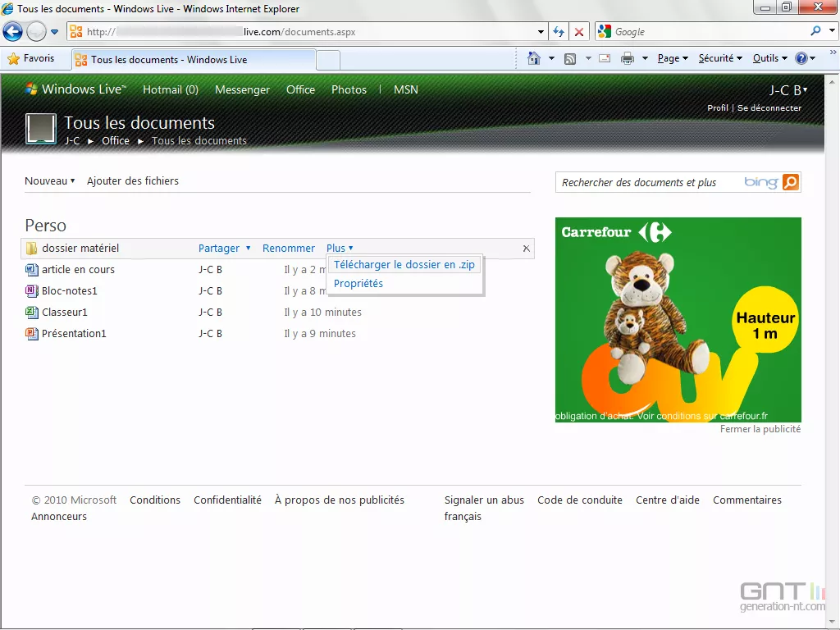
Task: Open the Classeur1 workbook
Action: pyautogui.click(x=64, y=313)
